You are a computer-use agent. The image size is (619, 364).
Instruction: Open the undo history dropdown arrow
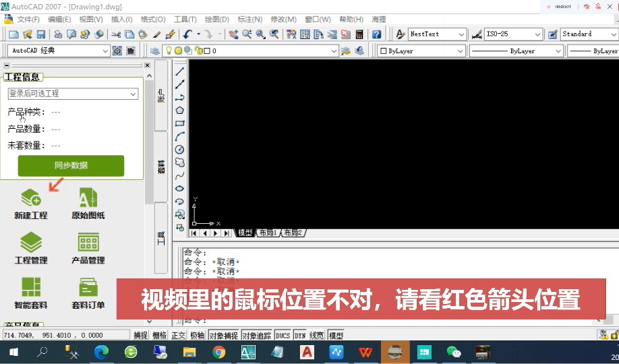pos(198,34)
